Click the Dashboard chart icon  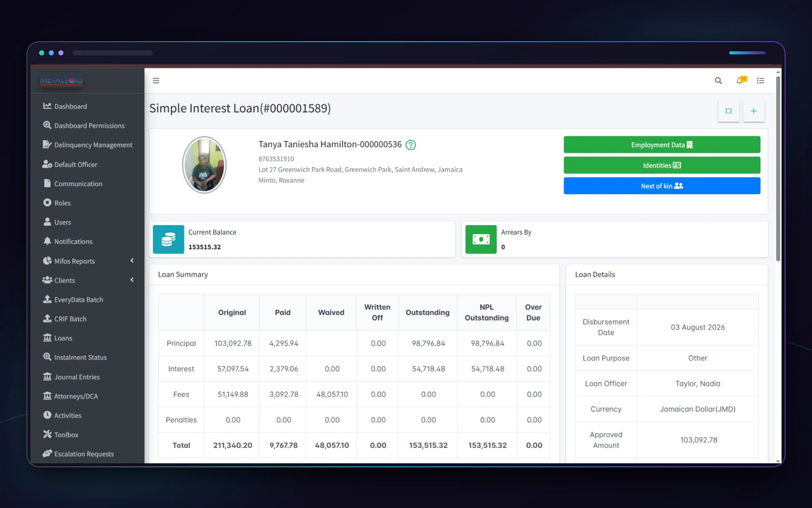[47, 106]
